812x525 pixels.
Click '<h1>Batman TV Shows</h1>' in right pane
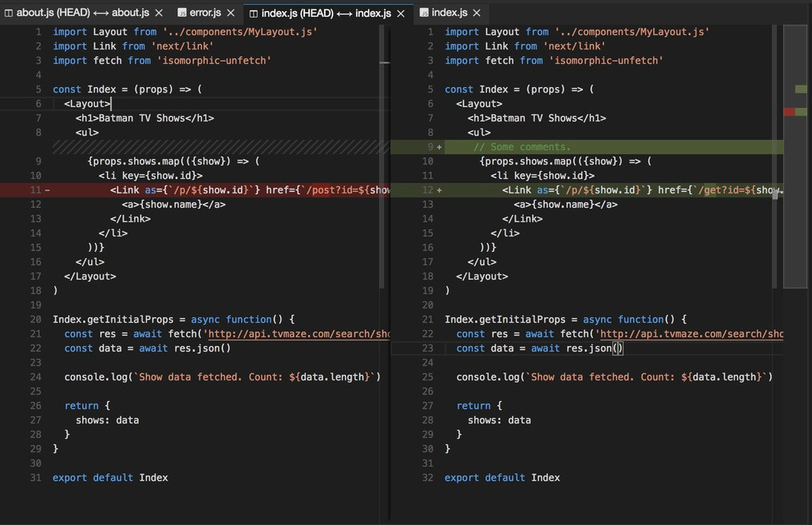point(537,118)
